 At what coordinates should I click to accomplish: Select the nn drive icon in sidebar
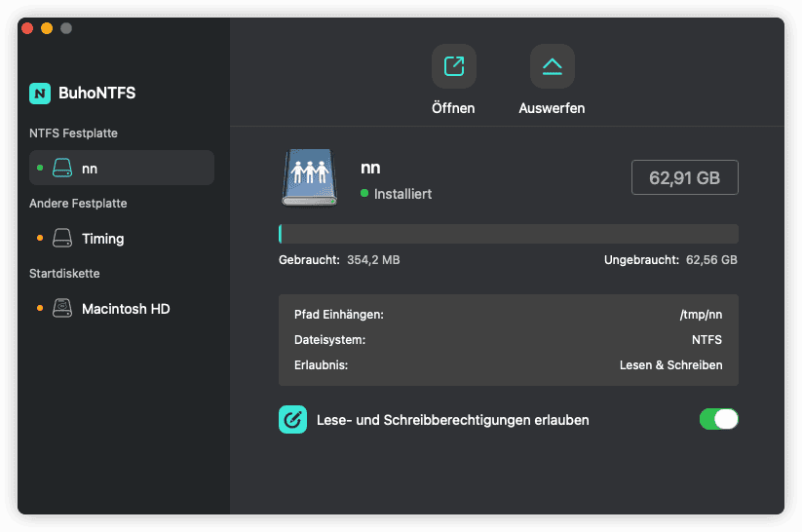click(x=62, y=168)
